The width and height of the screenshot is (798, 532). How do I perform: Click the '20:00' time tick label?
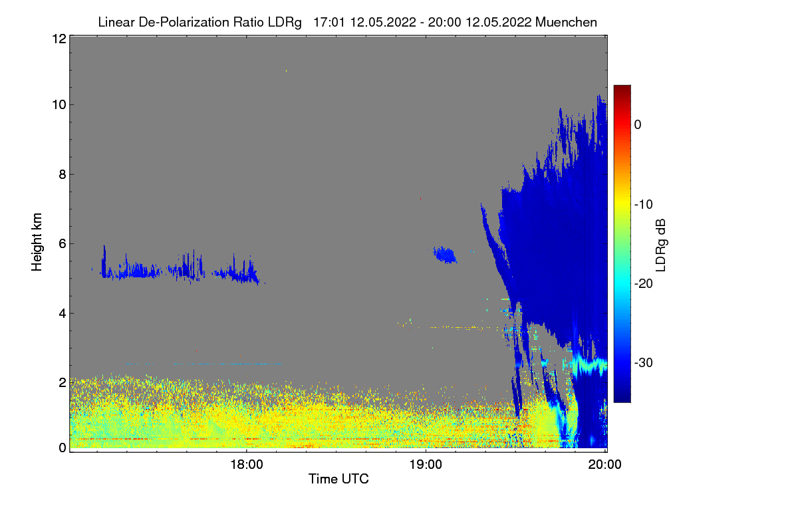point(605,465)
